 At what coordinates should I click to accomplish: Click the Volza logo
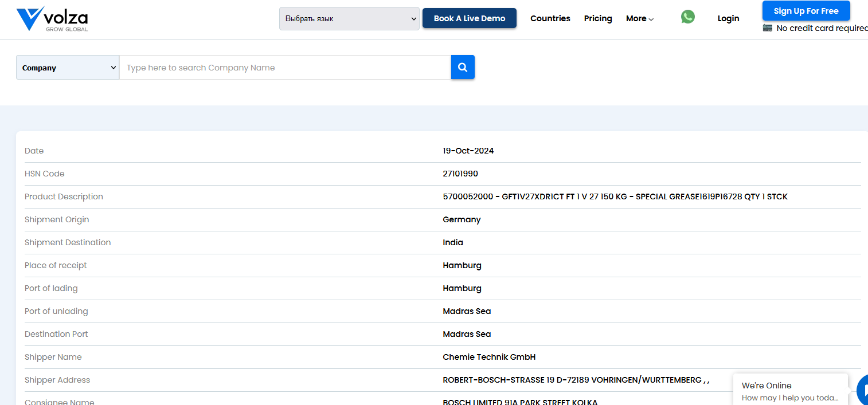click(52, 19)
